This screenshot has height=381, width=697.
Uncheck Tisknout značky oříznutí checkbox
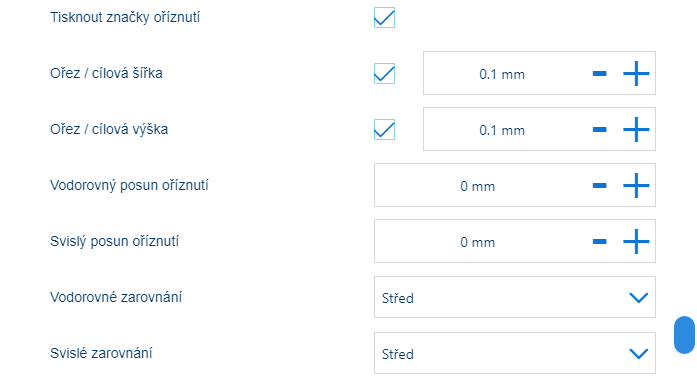tap(385, 17)
